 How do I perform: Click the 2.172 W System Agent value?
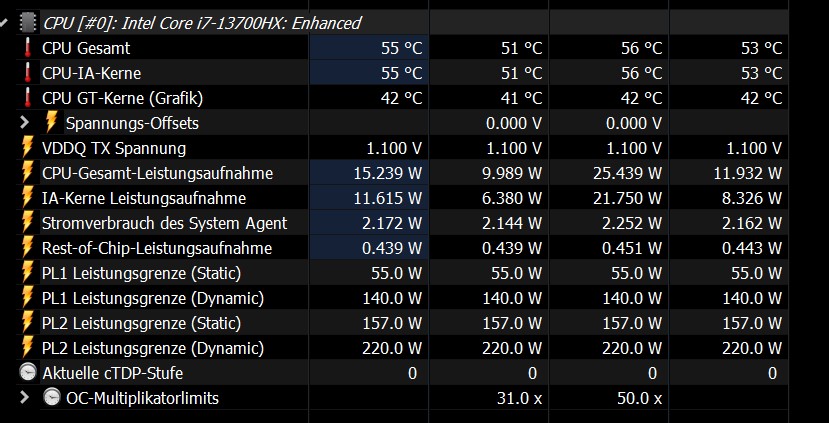[392, 223]
